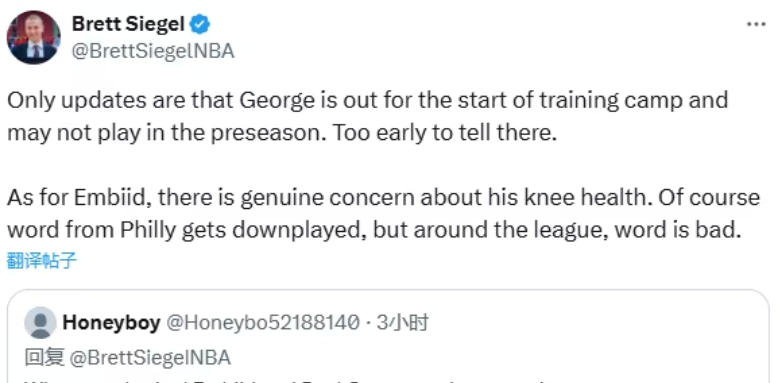Image resolution: width=776 pixels, height=383 pixels.
Task: Open the quoted Honeyboy post card
Action: (388, 336)
